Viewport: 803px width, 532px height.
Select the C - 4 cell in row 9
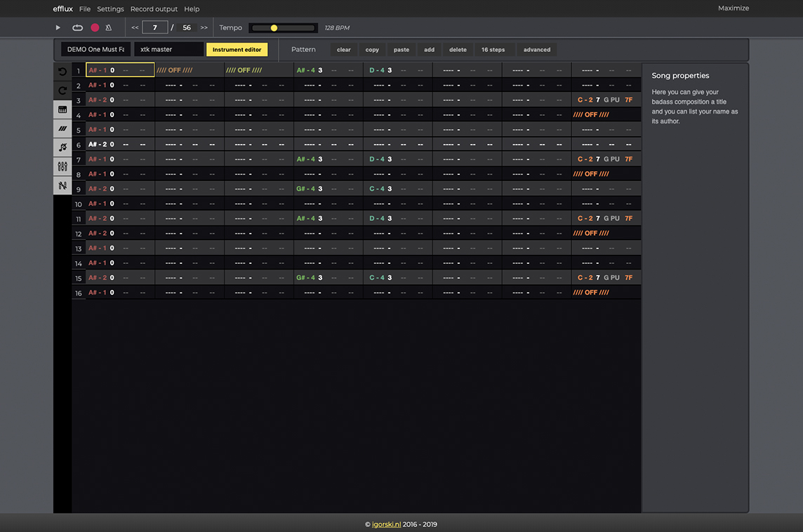pyautogui.click(x=398, y=189)
